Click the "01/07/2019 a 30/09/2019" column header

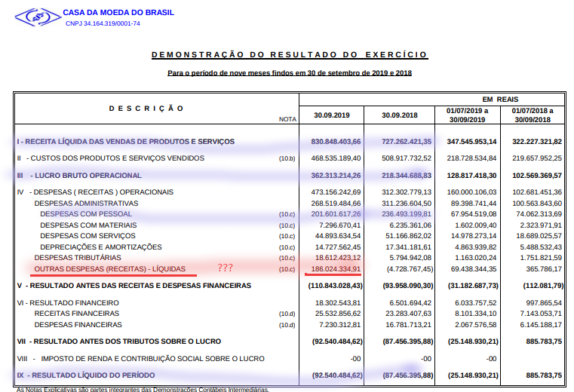467,115
